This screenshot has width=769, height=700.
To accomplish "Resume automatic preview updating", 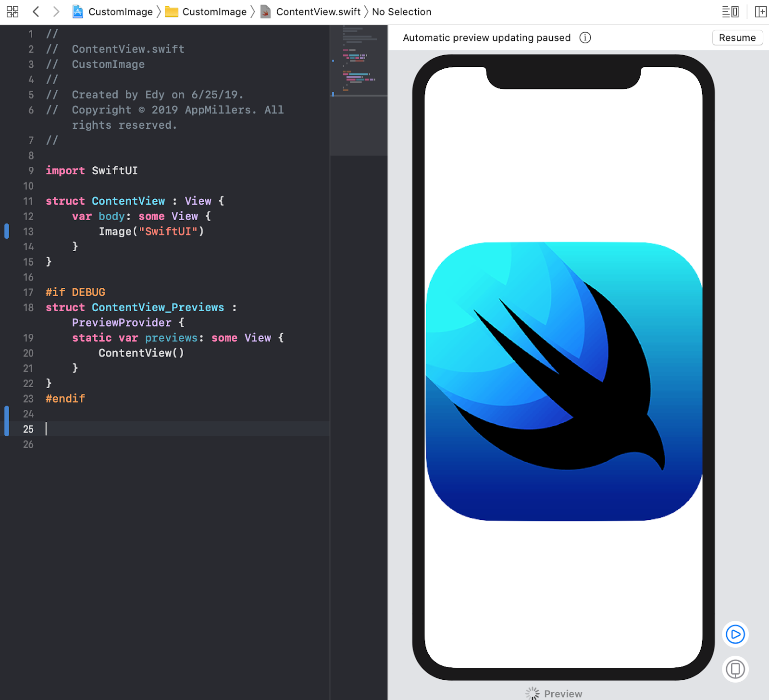I will coord(737,37).
